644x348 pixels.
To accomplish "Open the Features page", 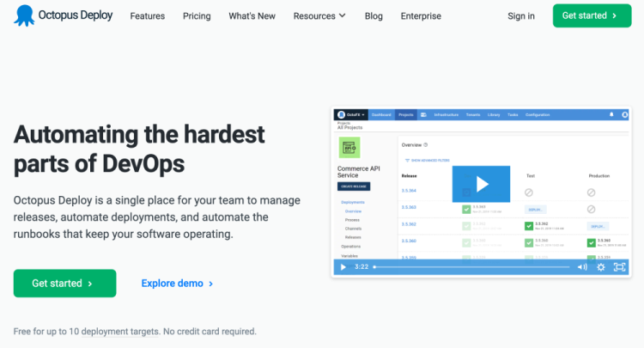I will [148, 16].
